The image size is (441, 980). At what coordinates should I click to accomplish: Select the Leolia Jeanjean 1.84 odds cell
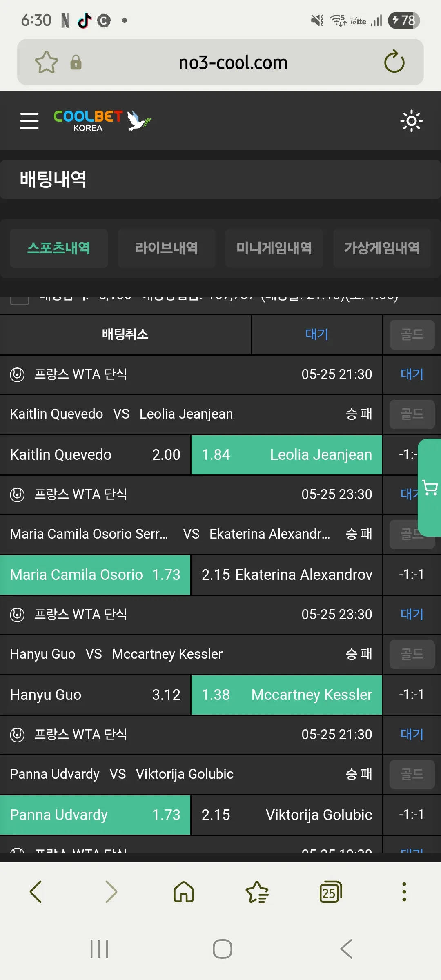point(287,454)
